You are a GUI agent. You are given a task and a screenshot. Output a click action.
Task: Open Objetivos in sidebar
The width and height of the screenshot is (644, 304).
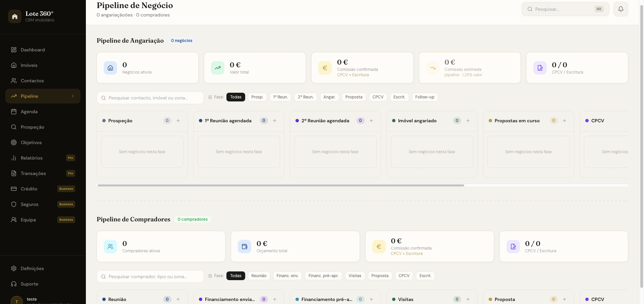click(x=43, y=142)
